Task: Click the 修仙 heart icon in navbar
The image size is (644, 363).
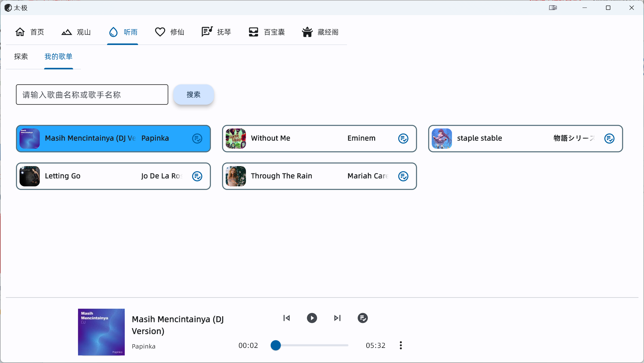Action: tap(160, 31)
